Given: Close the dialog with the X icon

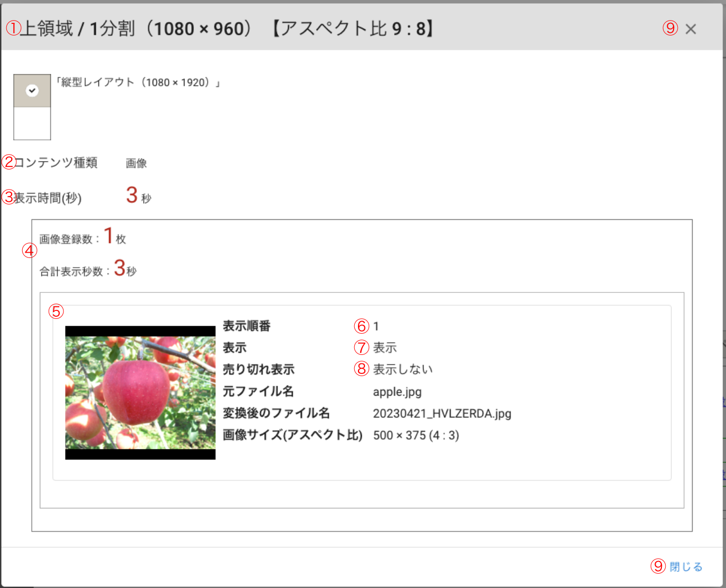Looking at the screenshot, I should [691, 29].
